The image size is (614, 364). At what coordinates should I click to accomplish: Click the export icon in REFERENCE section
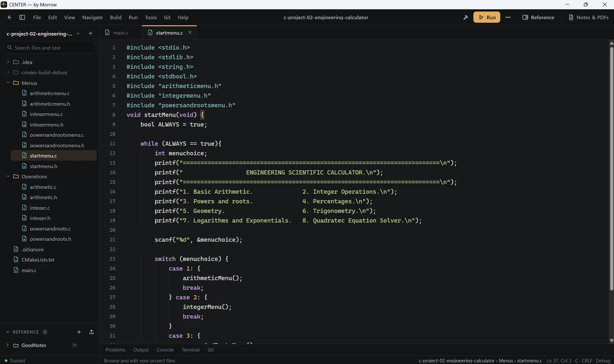tap(92, 332)
